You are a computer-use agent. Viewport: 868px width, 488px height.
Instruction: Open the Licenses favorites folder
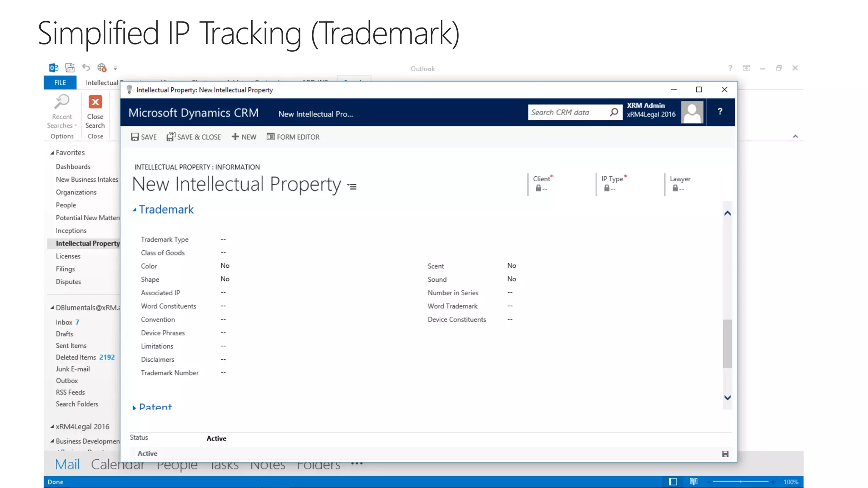coord(68,256)
